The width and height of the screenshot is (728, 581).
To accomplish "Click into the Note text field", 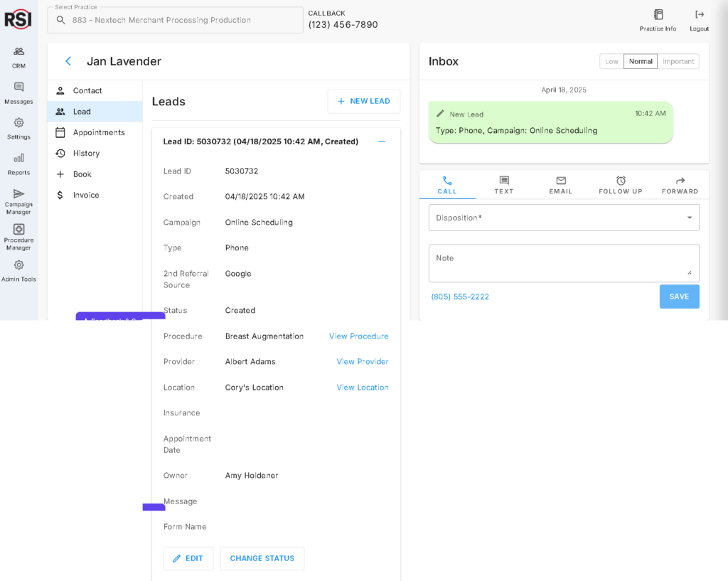I will coord(564,263).
